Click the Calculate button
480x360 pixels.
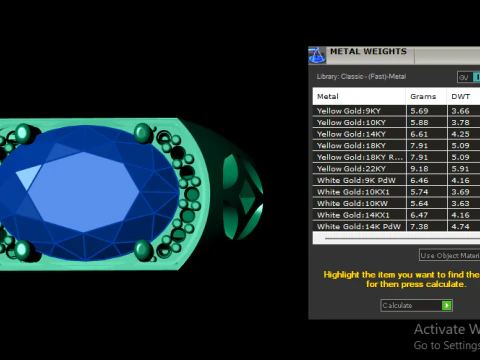click(416, 305)
